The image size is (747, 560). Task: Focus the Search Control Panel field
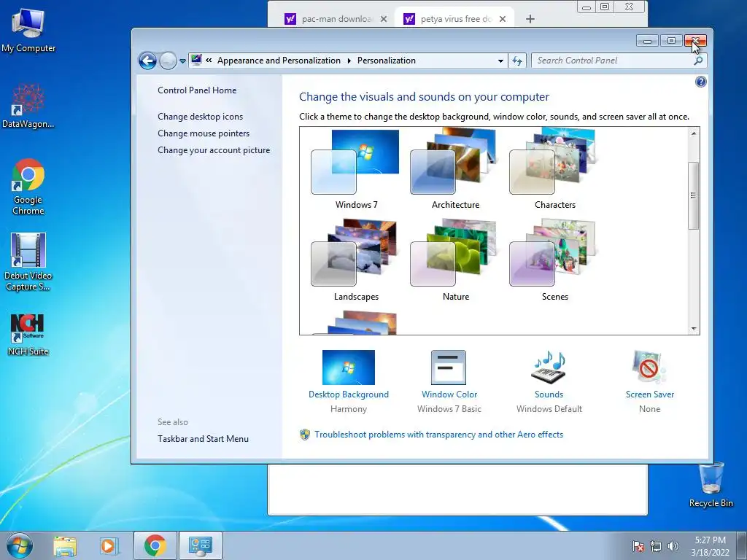coord(612,61)
